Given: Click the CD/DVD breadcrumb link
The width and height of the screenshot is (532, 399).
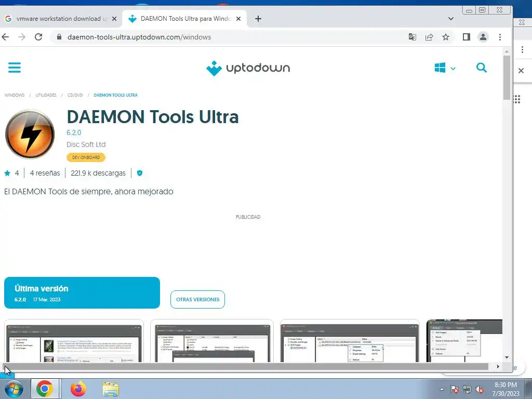Looking at the screenshot, I should pyautogui.click(x=75, y=95).
